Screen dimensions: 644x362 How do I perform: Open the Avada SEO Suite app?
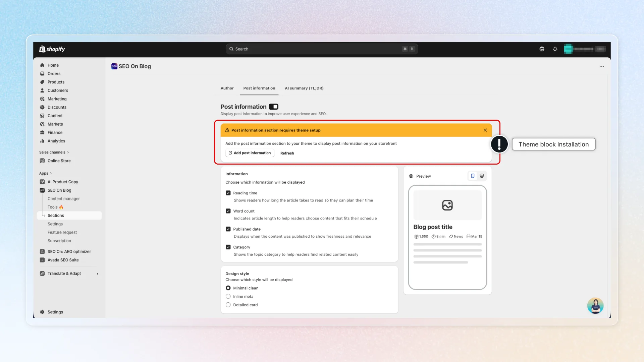click(x=63, y=260)
